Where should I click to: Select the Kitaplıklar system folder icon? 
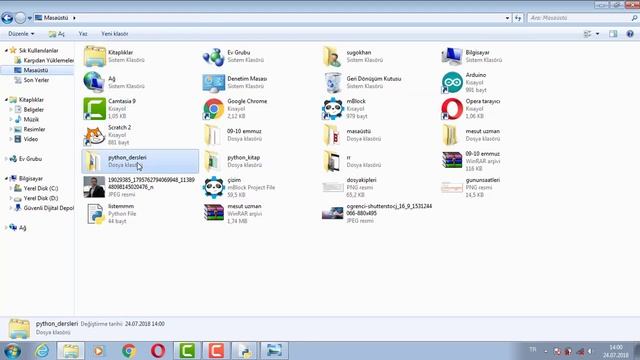point(95,56)
